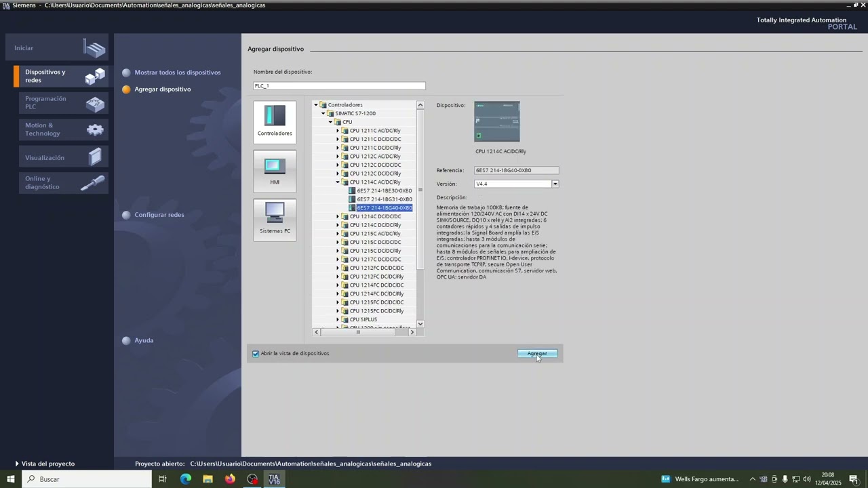Collapse the SIMATIC S7-1200 node

pos(323,113)
